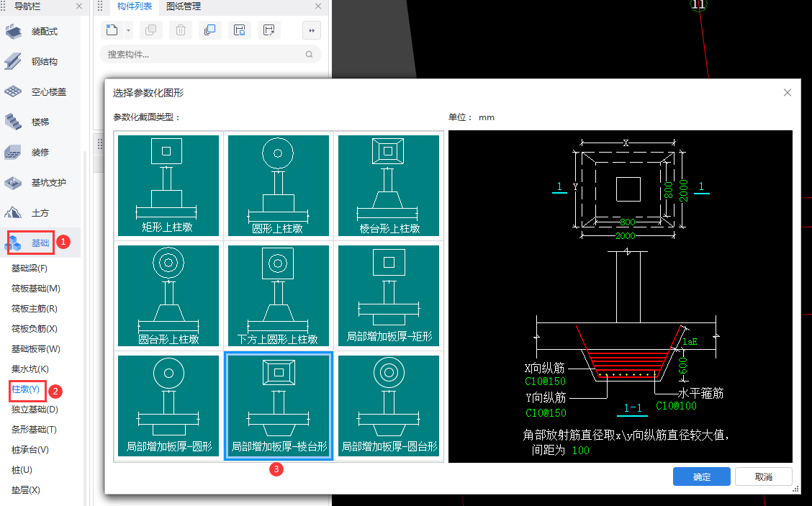This screenshot has height=506, width=812.
Task: Choose the 圆台形上柱墩 section type
Action: point(168,296)
